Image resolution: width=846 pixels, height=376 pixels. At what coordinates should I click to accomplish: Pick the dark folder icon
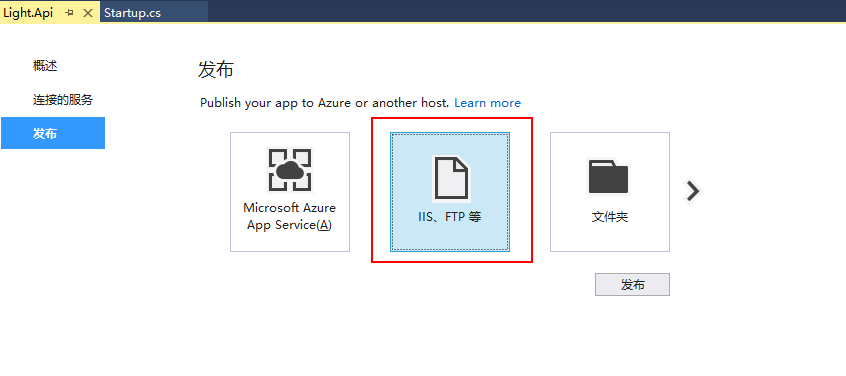[x=609, y=176]
